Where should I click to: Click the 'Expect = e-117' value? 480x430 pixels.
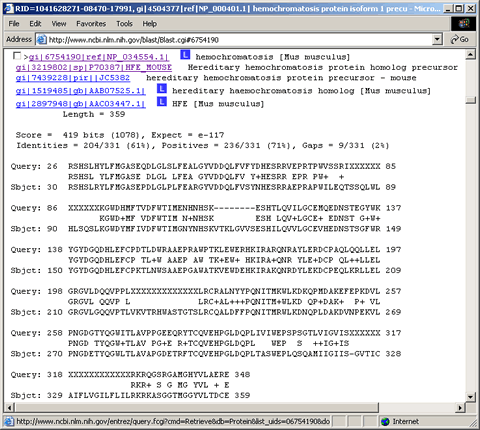click(188, 135)
